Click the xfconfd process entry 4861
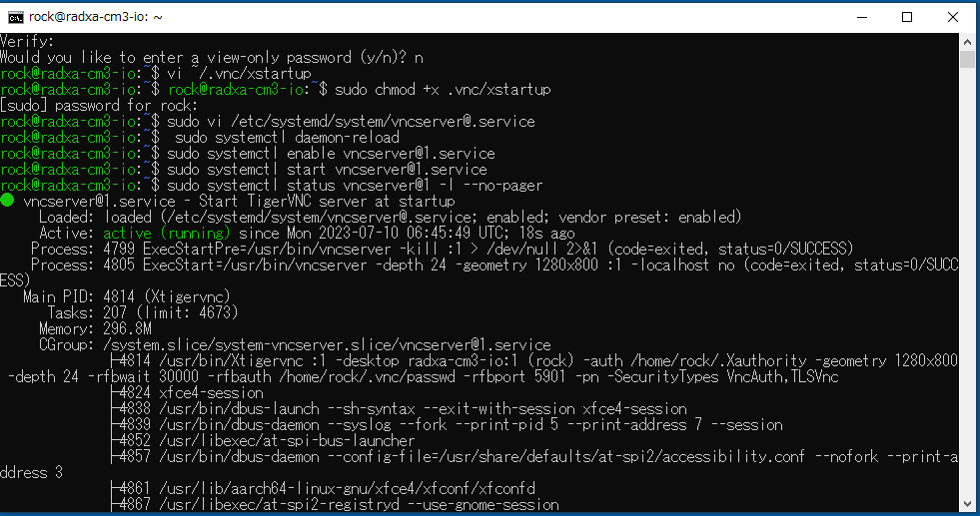The width and height of the screenshot is (980, 516). coord(323,488)
